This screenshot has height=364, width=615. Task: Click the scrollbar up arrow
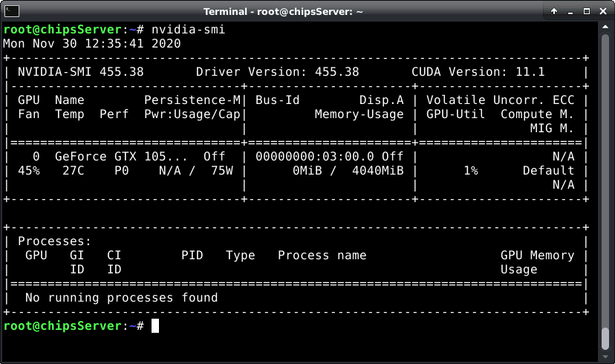coord(605,27)
